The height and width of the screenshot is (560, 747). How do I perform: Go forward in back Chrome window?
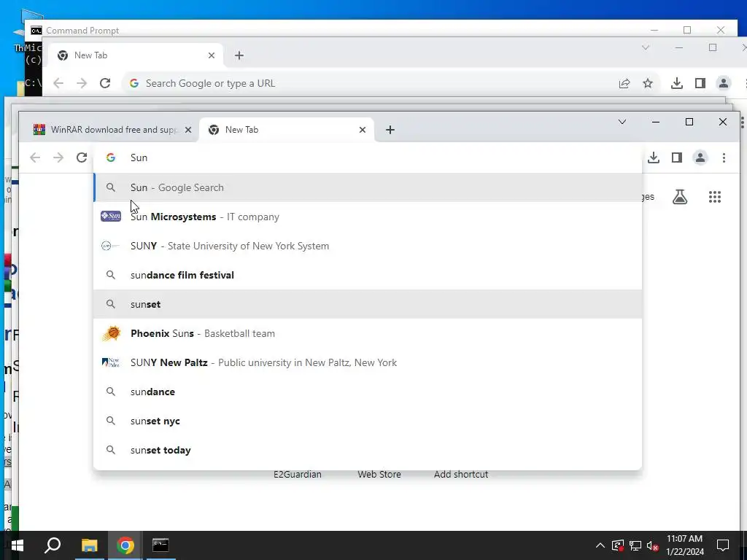pos(82,83)
